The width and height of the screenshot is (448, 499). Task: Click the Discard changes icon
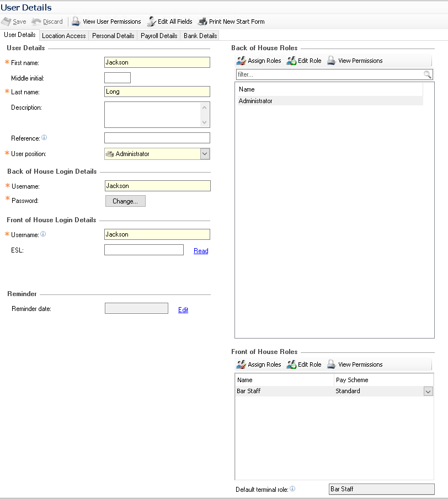pyautogui.click(x=36, y=22)
